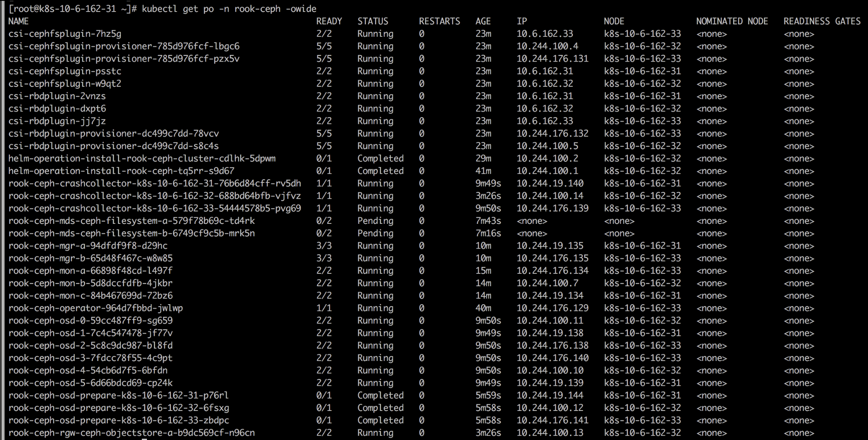Click pod name rook-ceph-mgr-a-94dfdf9f8-d29hc
This screenshot has width=868, height=440.
[x=88, y=246]
